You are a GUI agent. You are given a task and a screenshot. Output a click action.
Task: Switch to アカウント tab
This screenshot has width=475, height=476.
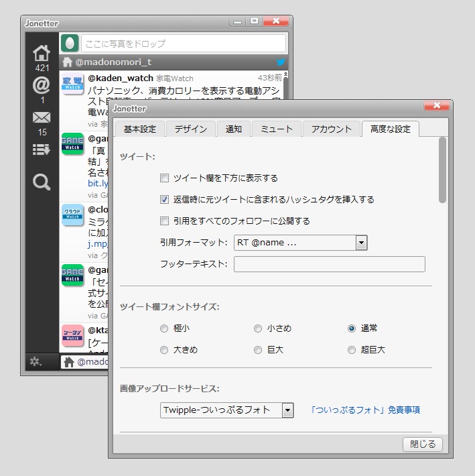click(331, 129)
